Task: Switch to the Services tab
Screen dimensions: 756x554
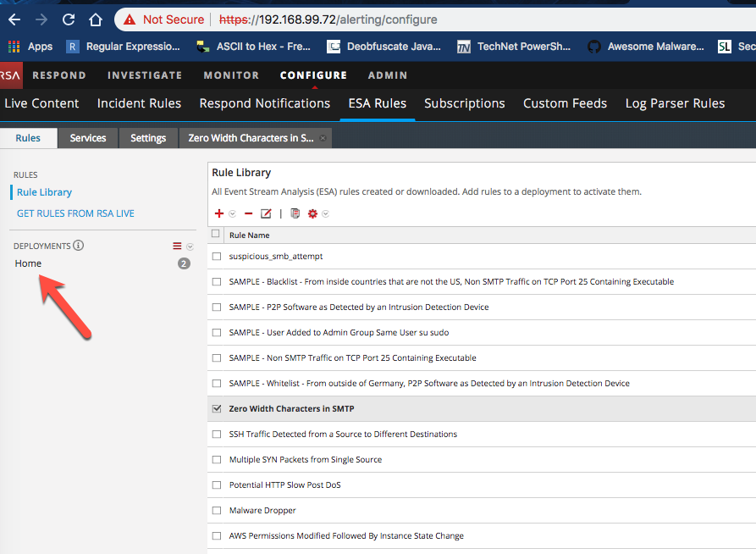Action: pos(88,138)
